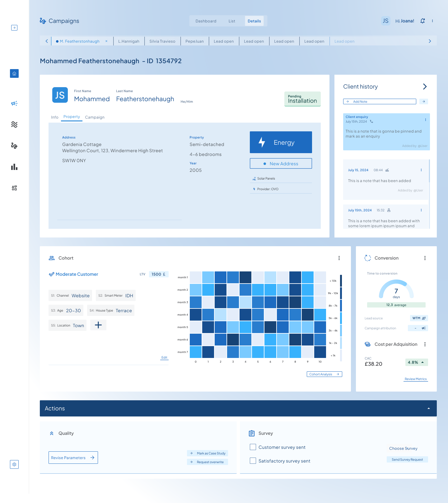Open Conversion panel three-dot menu
The height and width of the screenshot is (503, 448).
pos(425,258)
